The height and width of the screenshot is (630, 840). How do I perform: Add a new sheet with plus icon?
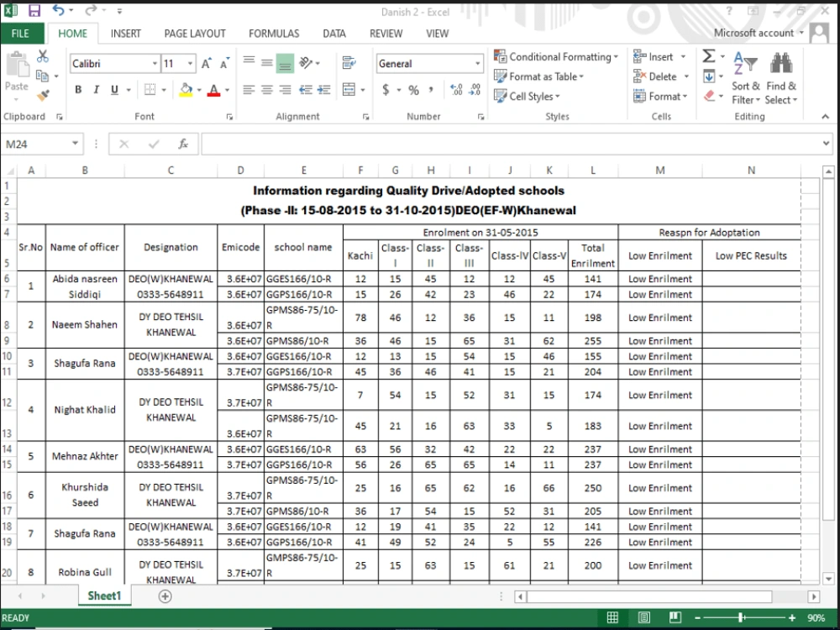165,596
